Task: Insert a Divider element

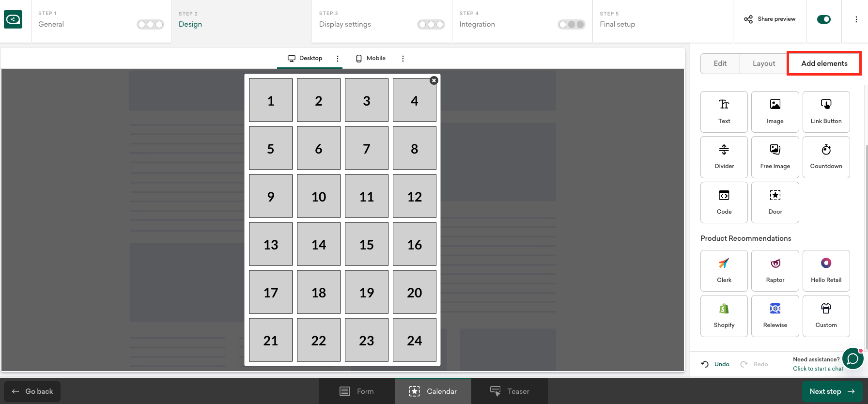Action: pos(724,157)
